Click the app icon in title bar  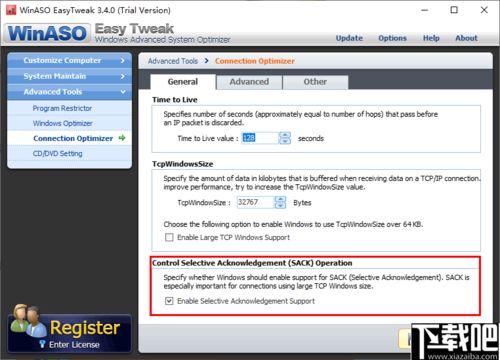[x=11, y=10]
